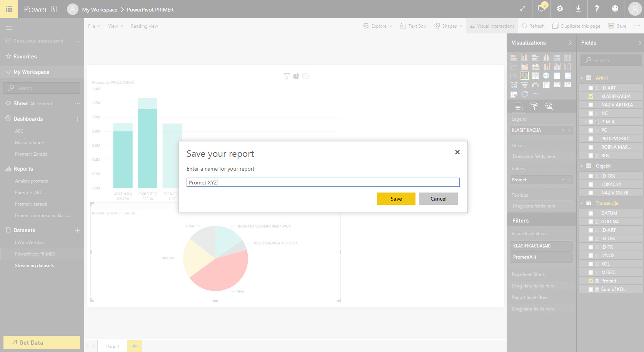Viewport: 644px width, 352px height.
Task: Choose the Donut chart visualization
Action: pyautogui.click(x=524, y=94)
